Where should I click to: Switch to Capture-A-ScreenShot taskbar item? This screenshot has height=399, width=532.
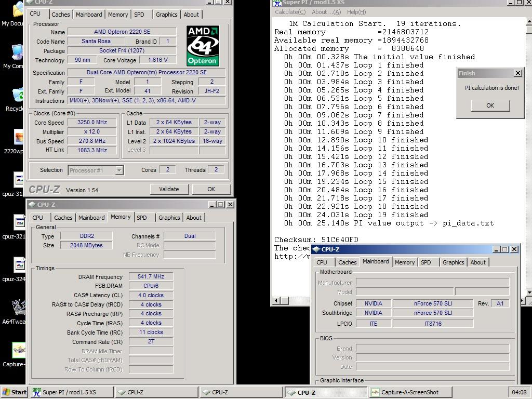click(410, 392)
